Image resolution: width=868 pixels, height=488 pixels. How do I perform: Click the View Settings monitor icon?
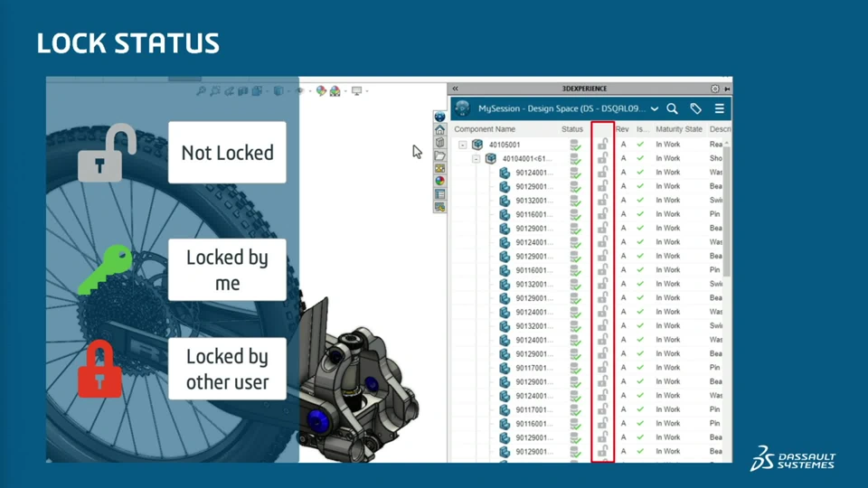tap(356, 90)
